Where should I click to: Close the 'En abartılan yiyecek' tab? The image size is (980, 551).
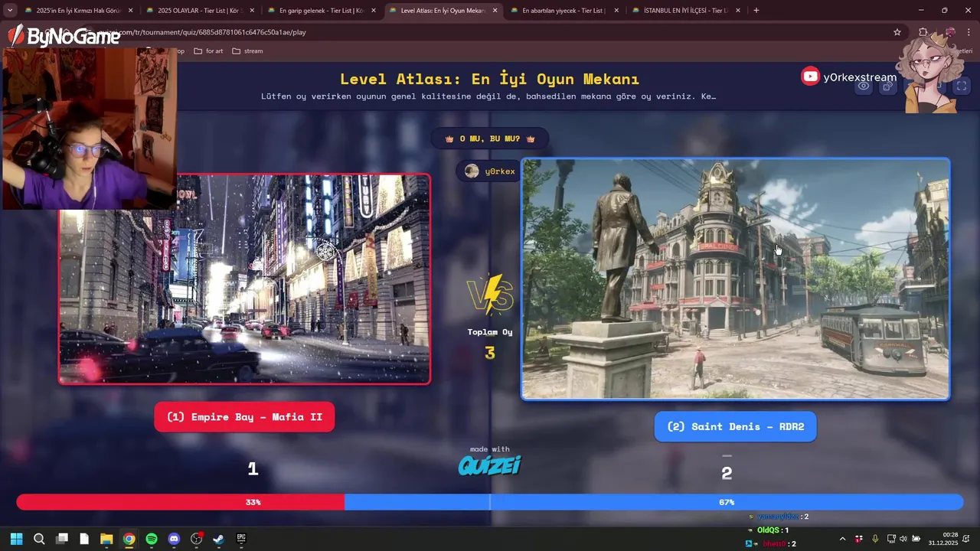[x=616, y=11]
